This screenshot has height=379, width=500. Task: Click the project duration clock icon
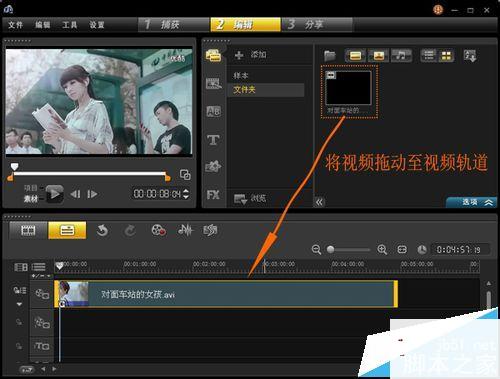click(x=422, y=250)
